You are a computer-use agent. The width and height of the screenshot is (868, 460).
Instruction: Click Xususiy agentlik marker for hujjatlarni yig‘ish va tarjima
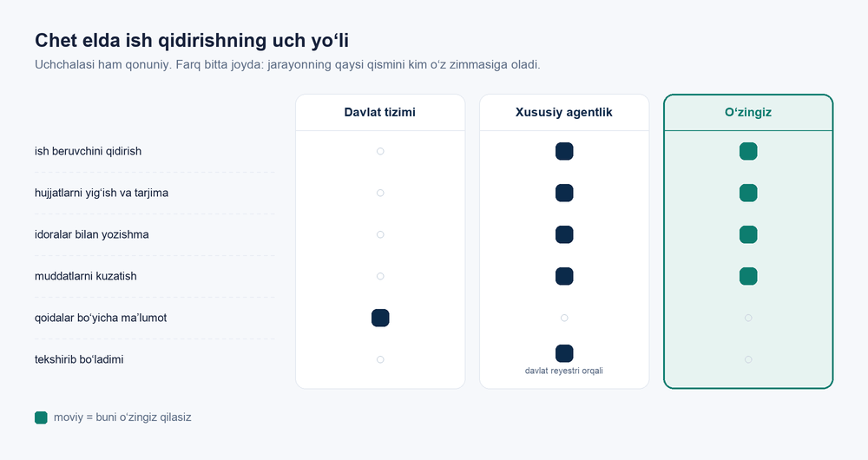[564, 193]
